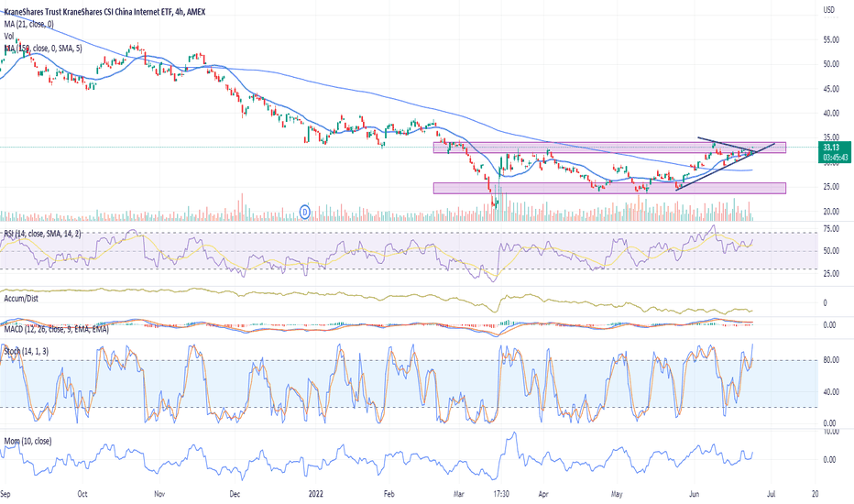The height and width of the screenshot is (504, 854).
Task: Select the MACD (12, 26, close, 9) label
Action: (x=56, y=329)
